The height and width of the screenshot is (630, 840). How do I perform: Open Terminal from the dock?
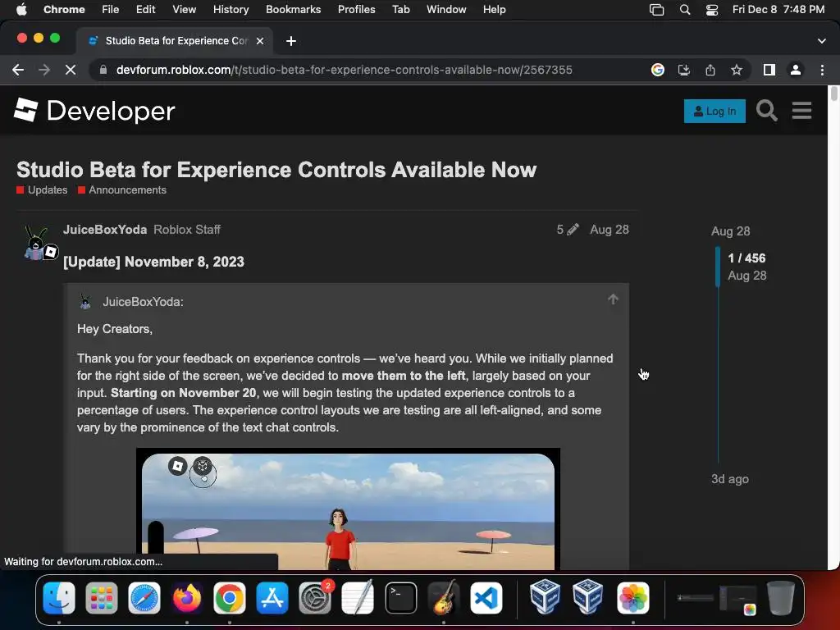point(400,598)
